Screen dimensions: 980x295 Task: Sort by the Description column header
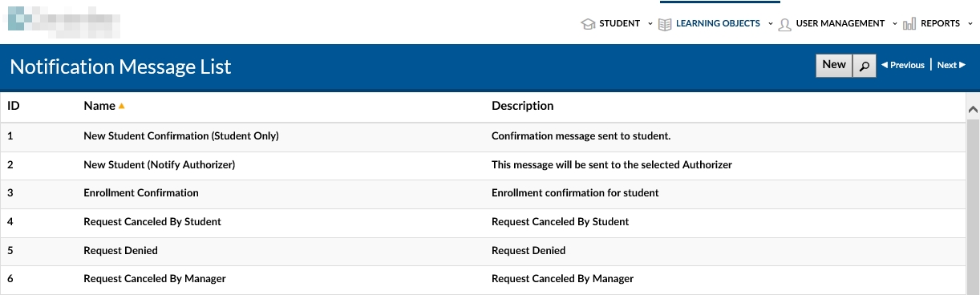tap(522, 106)
